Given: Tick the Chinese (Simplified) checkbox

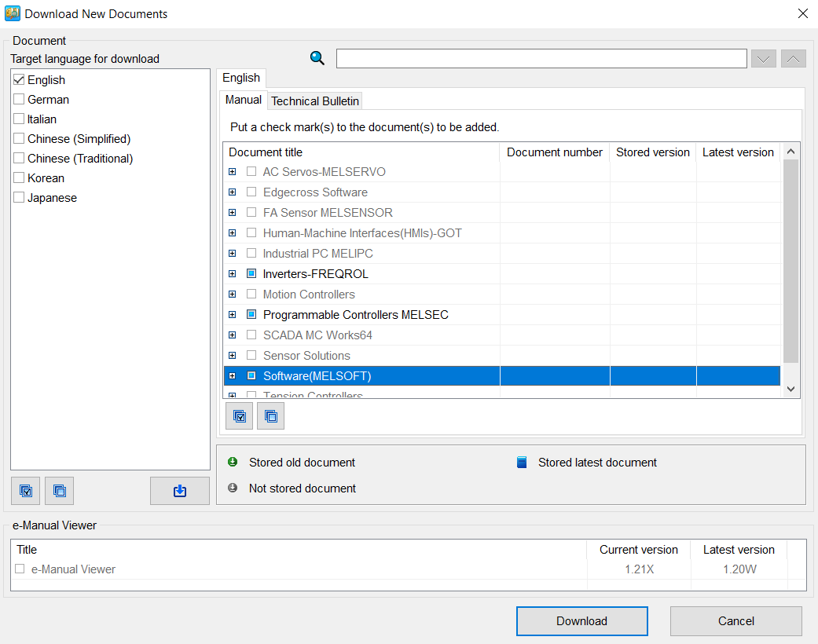Looking at the screenshot, I should coord(20,139).
